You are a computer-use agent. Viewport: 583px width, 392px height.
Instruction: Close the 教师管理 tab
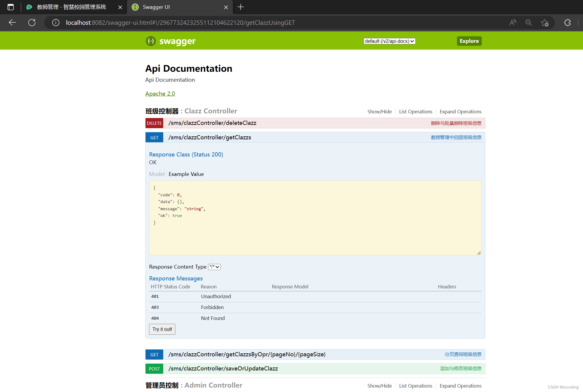[120, 7]
